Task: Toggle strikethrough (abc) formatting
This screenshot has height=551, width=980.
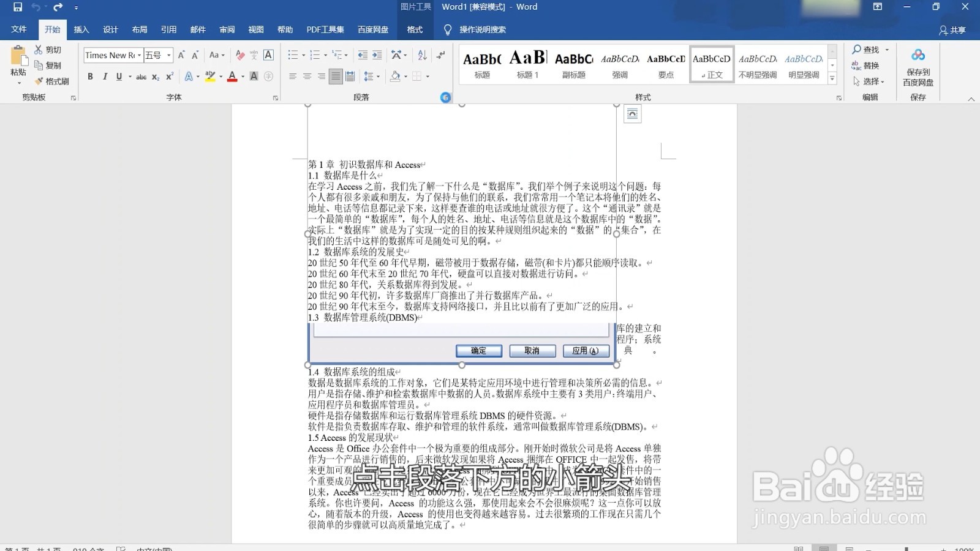Action: point(141,77)
